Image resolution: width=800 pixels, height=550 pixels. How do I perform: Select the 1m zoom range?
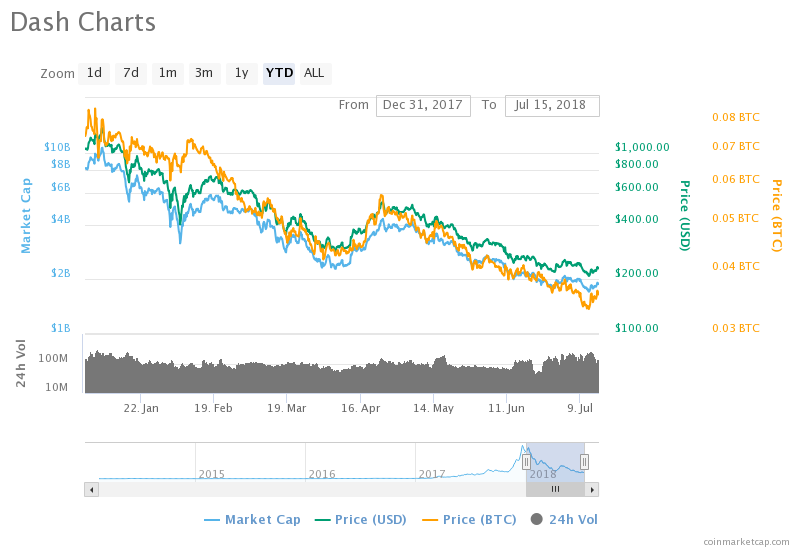[168, 73]
